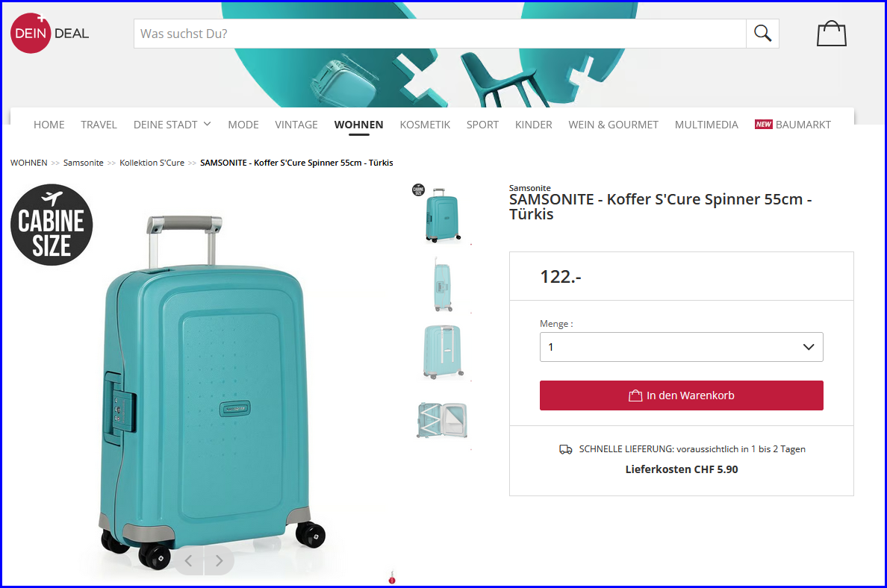The width and height of the screenshot is (887, 588).
Task: Select the side view suitcase thumbnail
Action: 443,284
